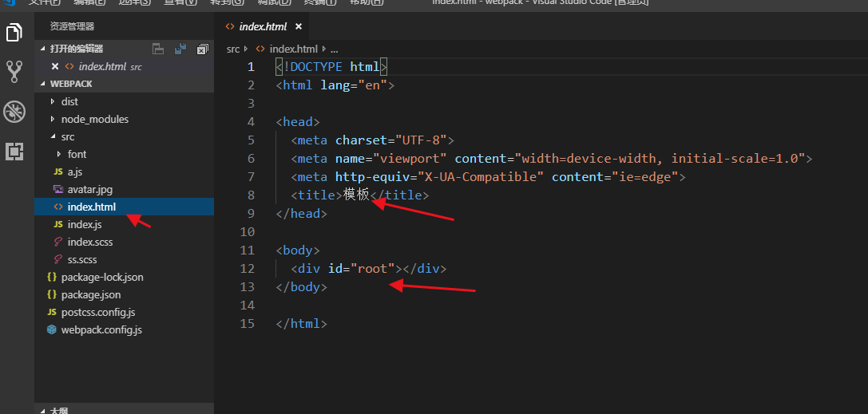Expand the dist folder
The image size is (868, 414).
[69, 101]
